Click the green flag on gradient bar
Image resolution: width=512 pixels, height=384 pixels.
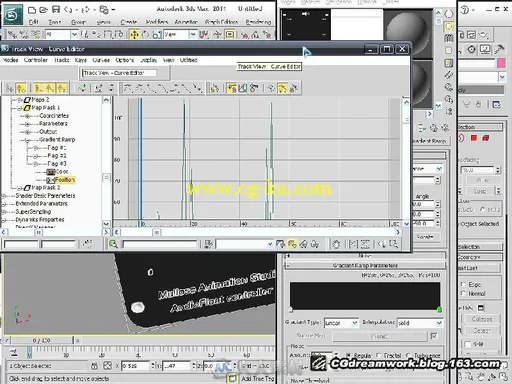coord(439,309)
